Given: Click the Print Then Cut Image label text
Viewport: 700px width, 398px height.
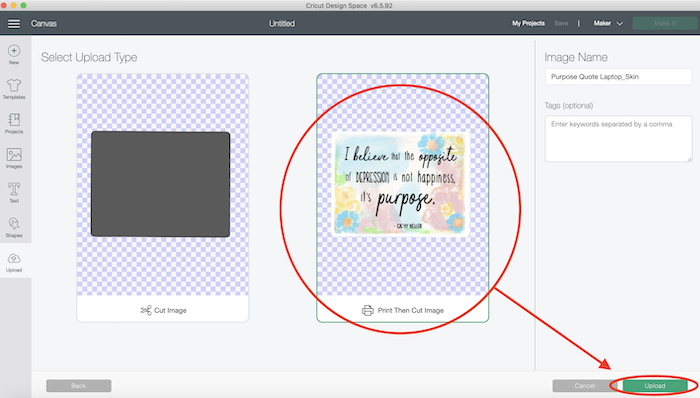Looking at the screenshot, I should tap(411, 311).
